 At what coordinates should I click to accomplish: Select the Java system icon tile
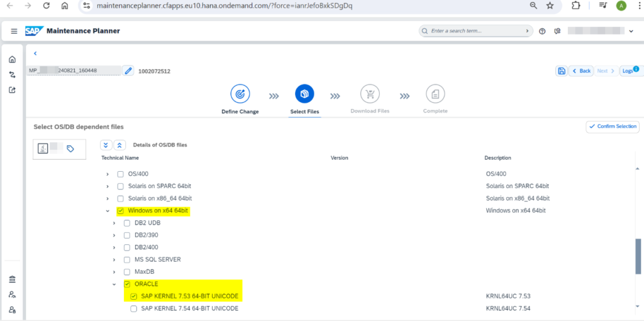[43, 149]
